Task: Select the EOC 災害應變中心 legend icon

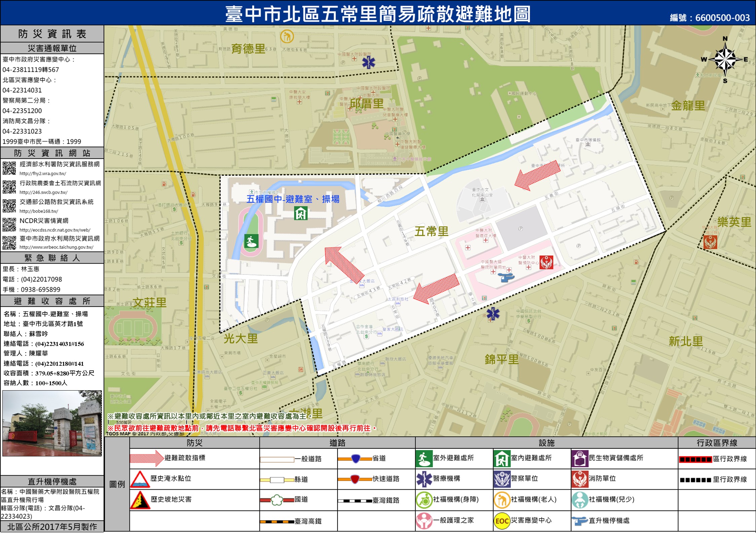Action: coord(502,521)
